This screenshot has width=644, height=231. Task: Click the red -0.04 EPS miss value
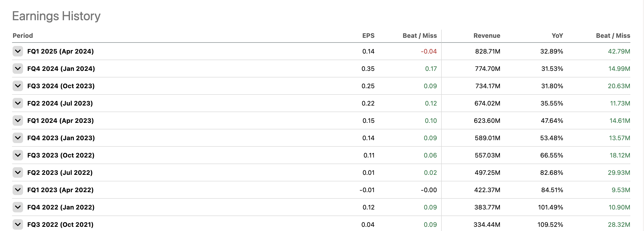coord(429,51)
